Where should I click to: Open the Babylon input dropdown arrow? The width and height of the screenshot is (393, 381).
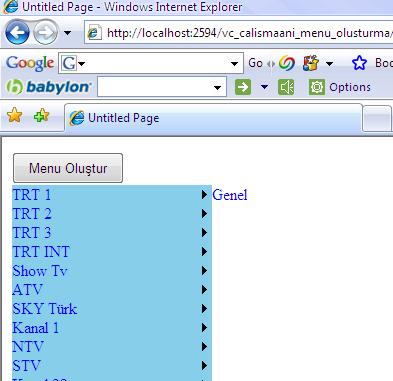coord(217,88)
